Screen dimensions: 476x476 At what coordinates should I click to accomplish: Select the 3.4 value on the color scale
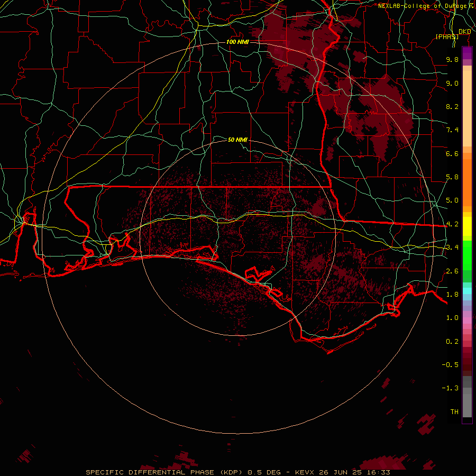tap(452, 248)
